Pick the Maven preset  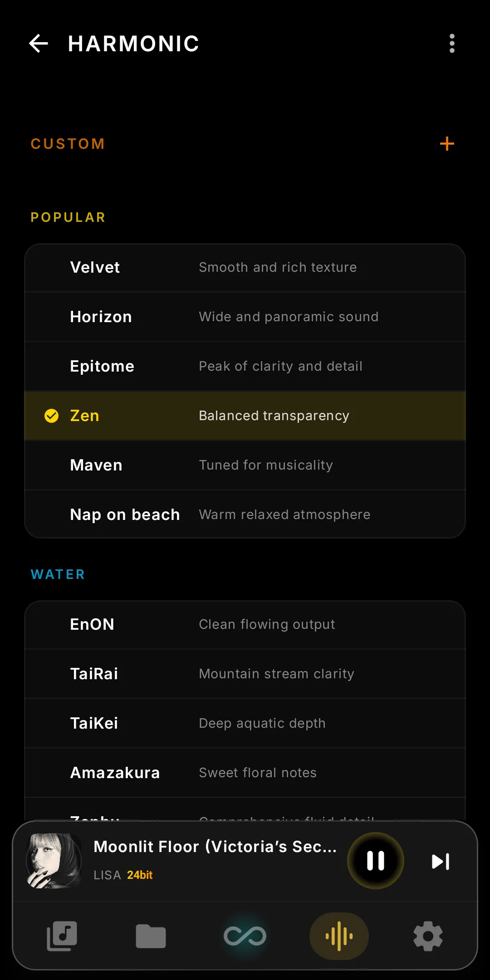pos(245,465)
